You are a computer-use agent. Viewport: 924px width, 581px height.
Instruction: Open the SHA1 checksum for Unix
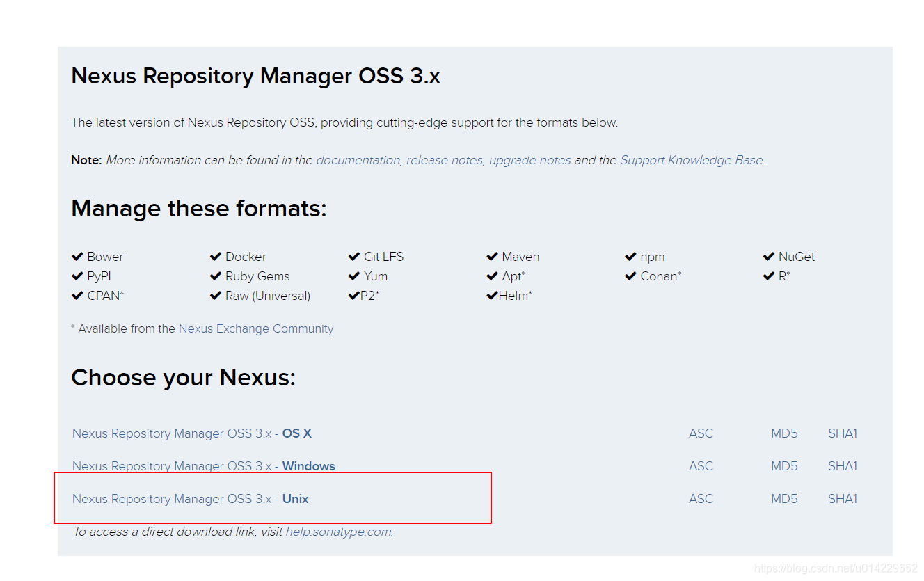[843, 499]
